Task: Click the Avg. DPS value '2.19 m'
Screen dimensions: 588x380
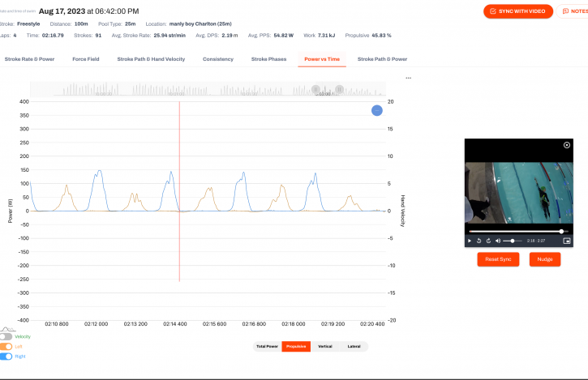Action: 230,36
